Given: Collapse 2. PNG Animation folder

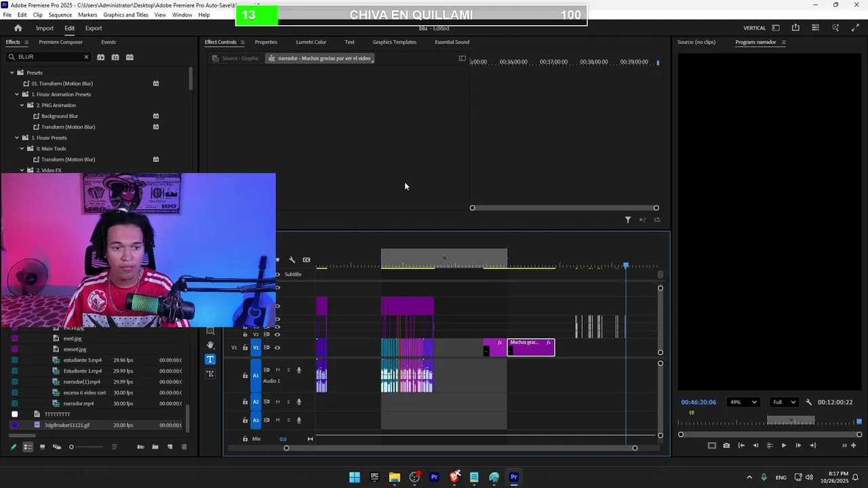Looking at the screenshot, I should pos(22,105).
